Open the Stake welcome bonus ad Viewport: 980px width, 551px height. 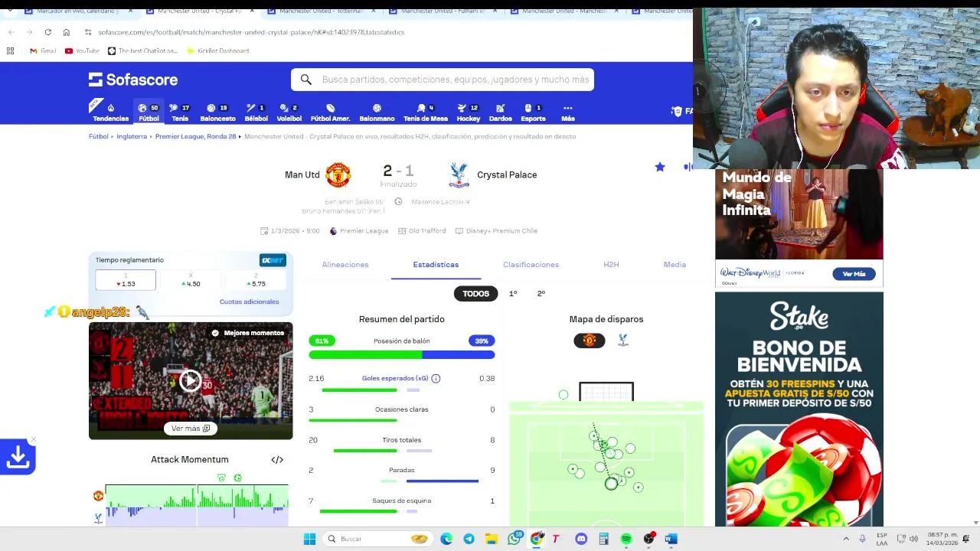tap(799, 409)
